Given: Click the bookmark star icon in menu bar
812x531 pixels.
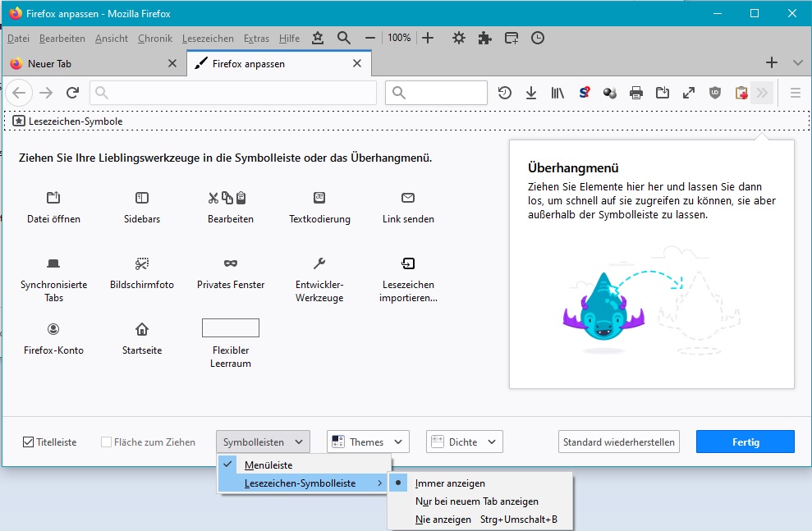Looking at the screenshot, I should coord(318,38).
